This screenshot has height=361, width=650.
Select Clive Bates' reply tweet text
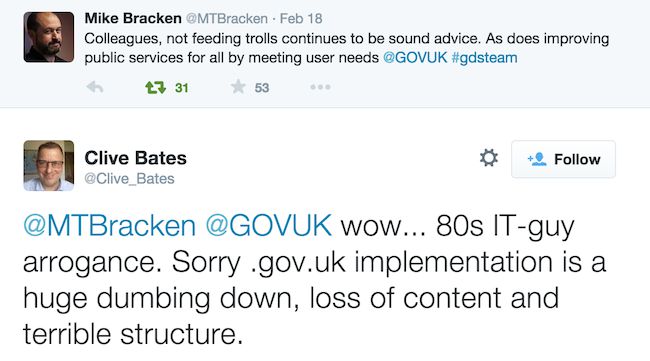[x=314, y=279]
